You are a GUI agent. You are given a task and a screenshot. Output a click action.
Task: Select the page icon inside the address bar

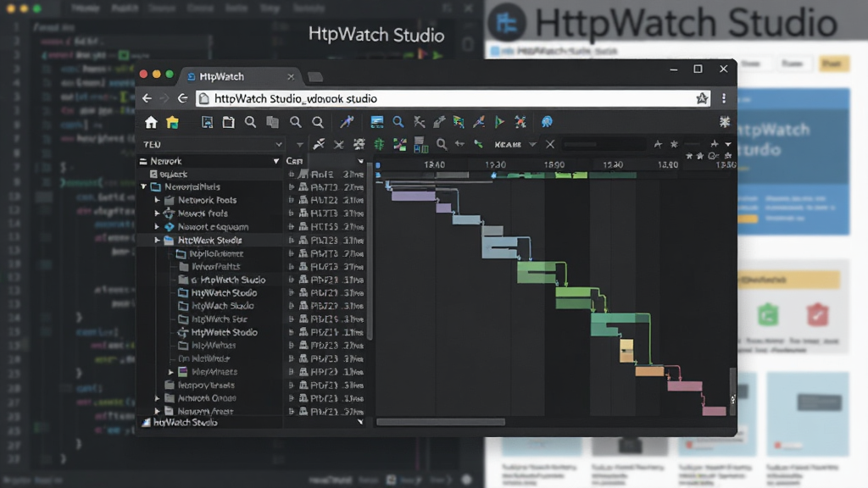tap(203, 98)
